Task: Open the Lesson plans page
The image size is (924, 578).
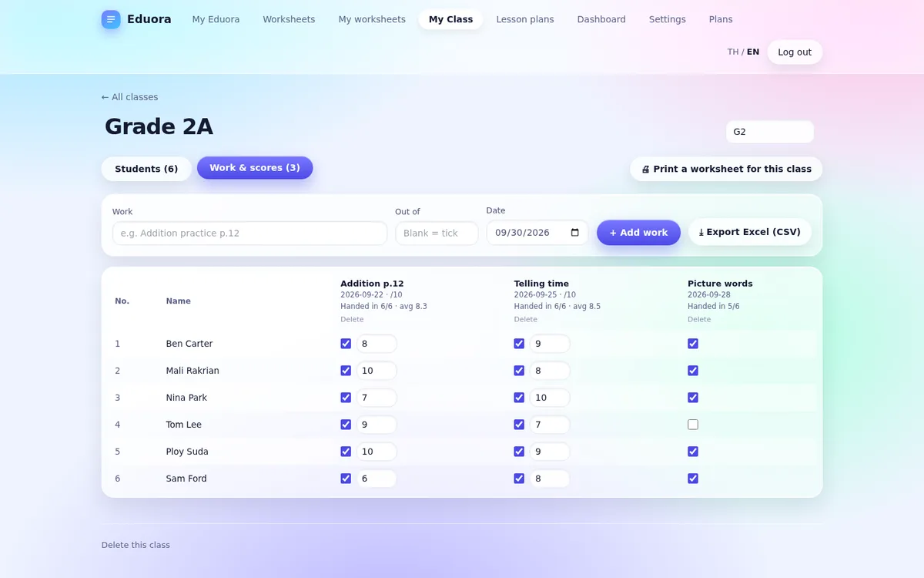Action: coord(525,19)
